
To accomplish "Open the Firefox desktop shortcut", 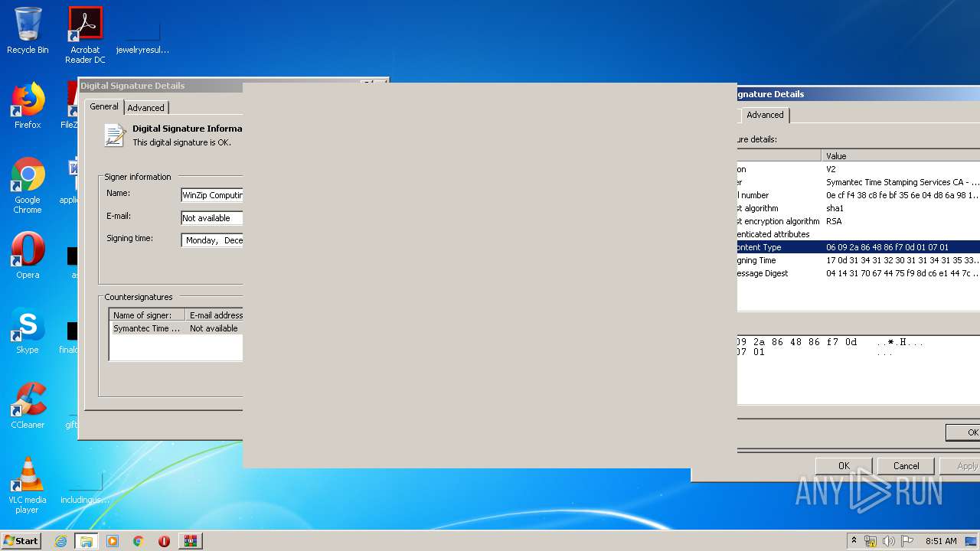I will (28, 106).
